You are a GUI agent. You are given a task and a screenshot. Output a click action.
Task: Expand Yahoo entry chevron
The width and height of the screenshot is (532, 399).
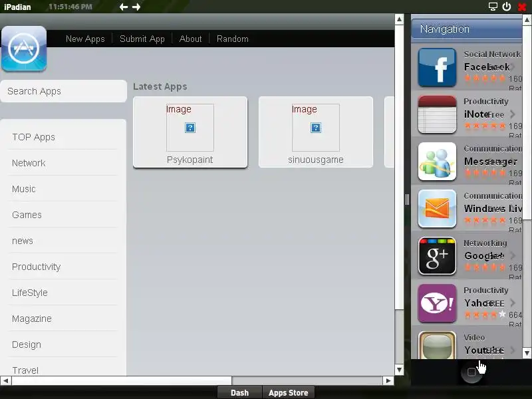click(513, 303)
